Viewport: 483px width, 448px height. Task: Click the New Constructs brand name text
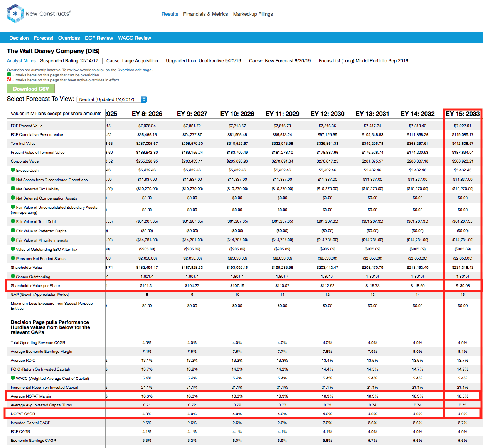(x=48, y=13)
